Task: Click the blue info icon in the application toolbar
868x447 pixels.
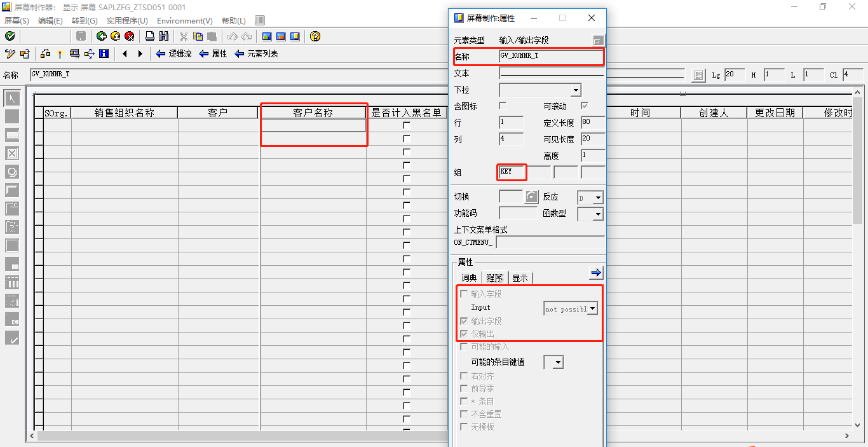Action: coord(103,54)
